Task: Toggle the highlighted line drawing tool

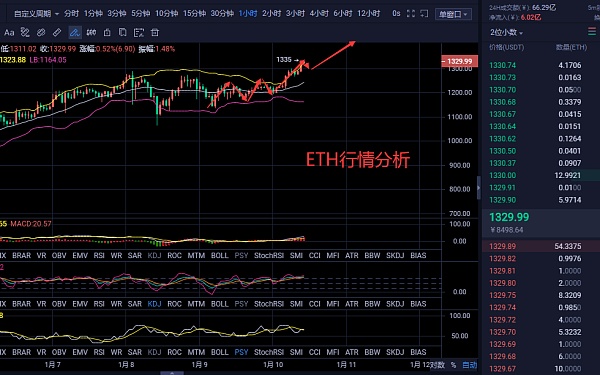Action: (75, 33)
